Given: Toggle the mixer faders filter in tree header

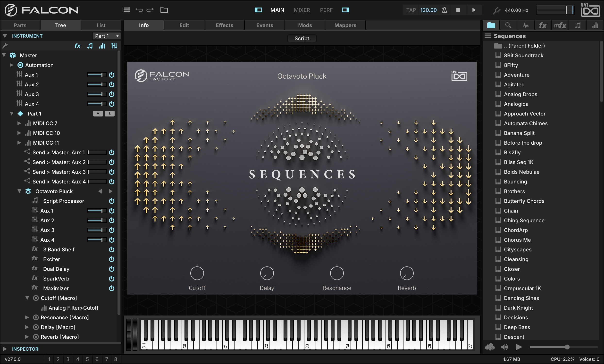Looking at the screenshot, I should 114,46.
